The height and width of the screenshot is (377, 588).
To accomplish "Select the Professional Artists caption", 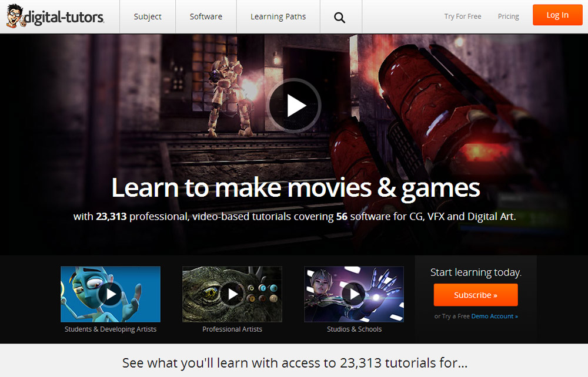I will tap(232, 329).
